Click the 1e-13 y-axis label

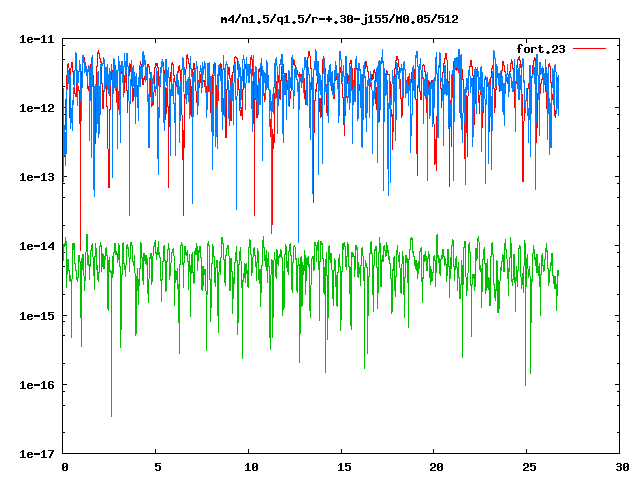click(37, 177)
